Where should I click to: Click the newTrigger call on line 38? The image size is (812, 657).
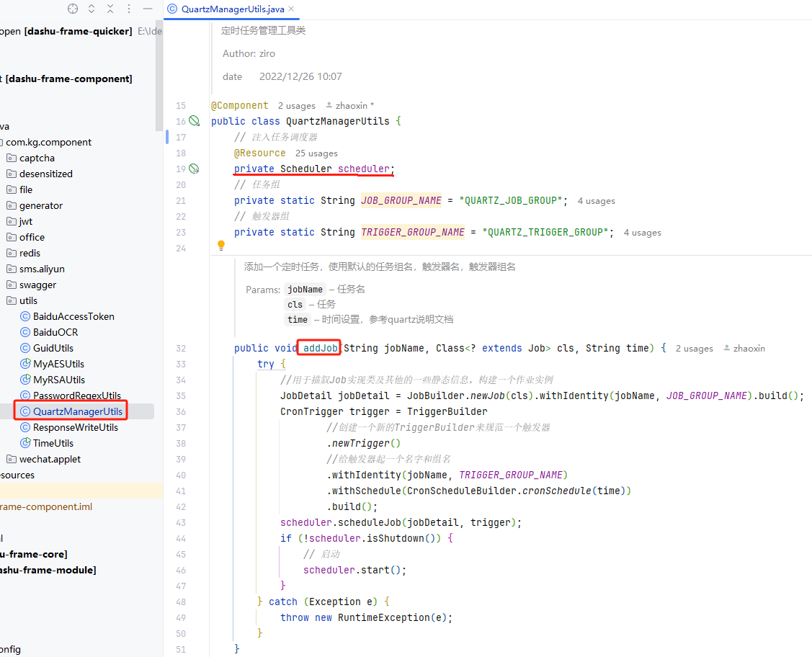360,444
